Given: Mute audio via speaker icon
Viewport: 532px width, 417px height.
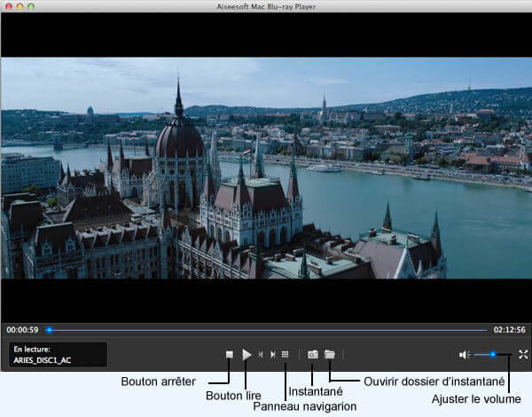Looking at the screenshot, I should click(463, 355).
